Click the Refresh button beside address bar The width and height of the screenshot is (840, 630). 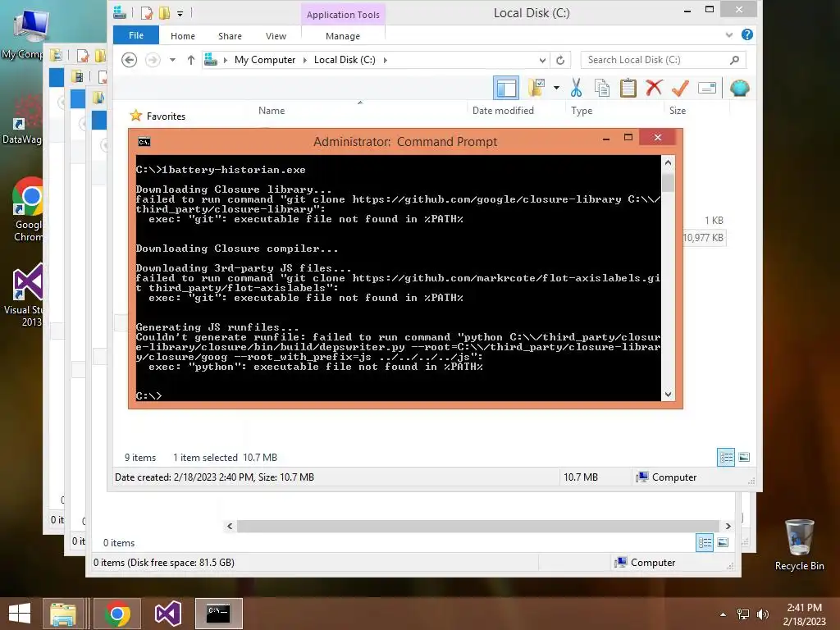560,60
